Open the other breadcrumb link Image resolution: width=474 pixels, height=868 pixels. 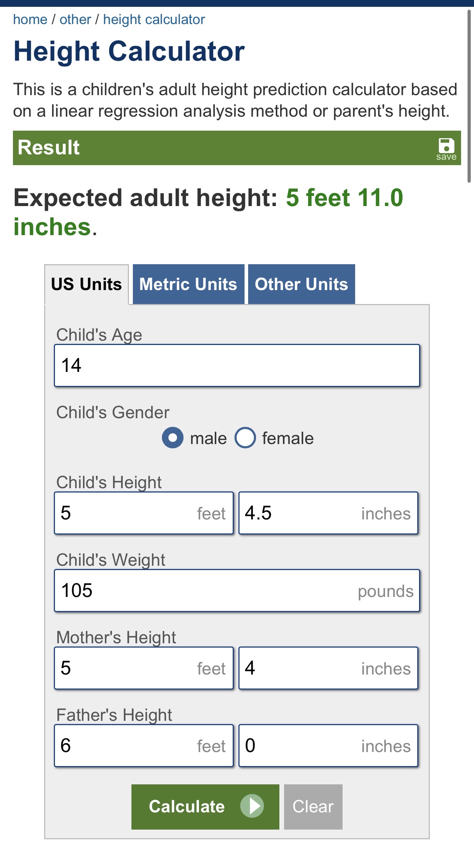click(75, 19)
